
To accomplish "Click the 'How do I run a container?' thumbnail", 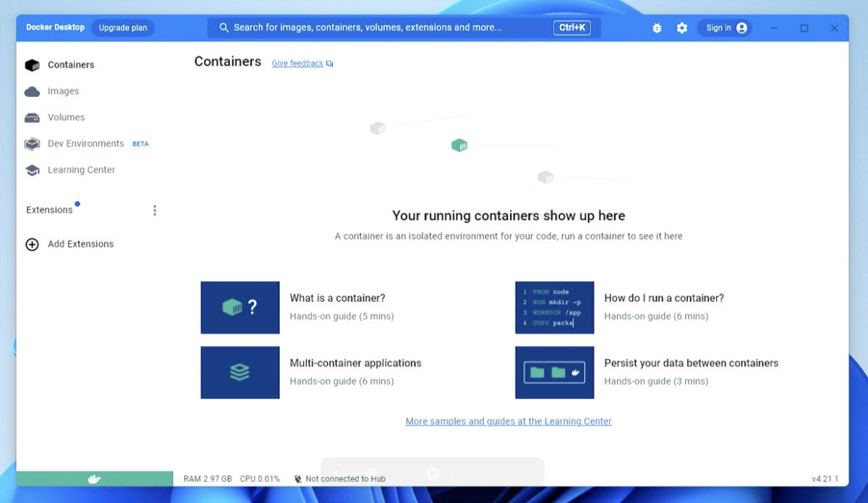I will pos(555,308).
